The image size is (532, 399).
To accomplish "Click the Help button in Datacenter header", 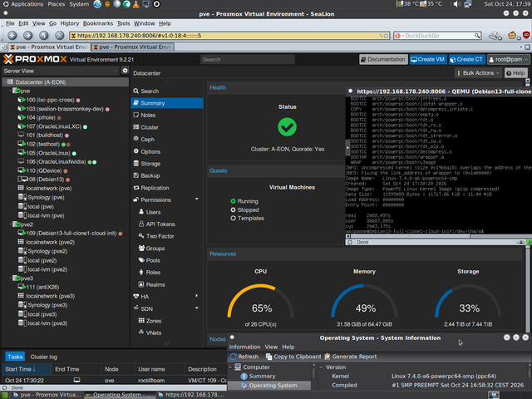I will coord(515,73).
